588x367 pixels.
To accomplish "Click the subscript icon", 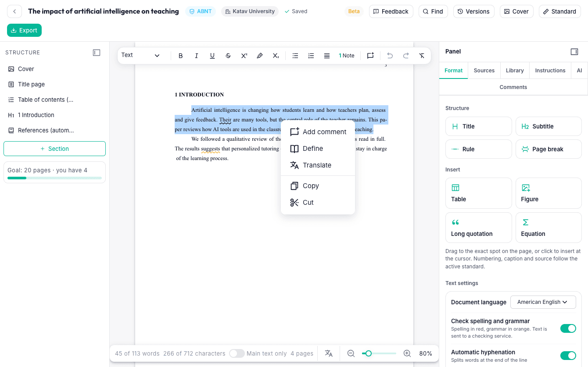I will (x=276, y=56).
